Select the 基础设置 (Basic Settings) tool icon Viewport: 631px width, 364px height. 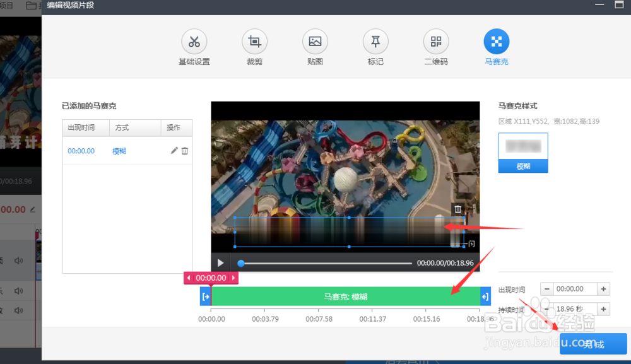(194, 40)
